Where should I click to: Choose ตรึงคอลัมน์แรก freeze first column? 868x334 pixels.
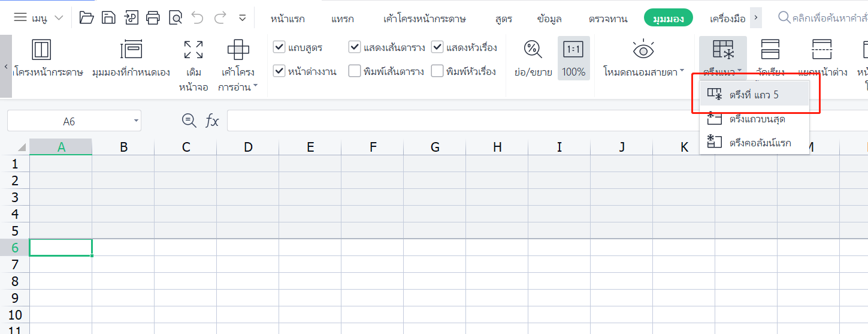point(754,143)
